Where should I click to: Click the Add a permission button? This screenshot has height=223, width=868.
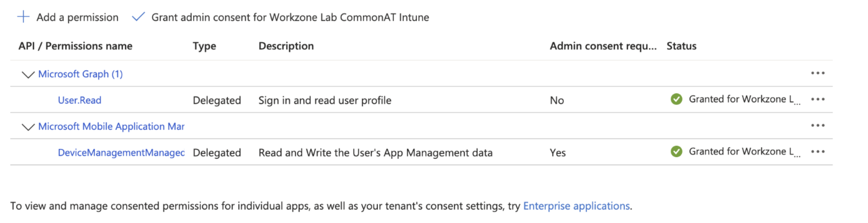(x=77, y=17)
